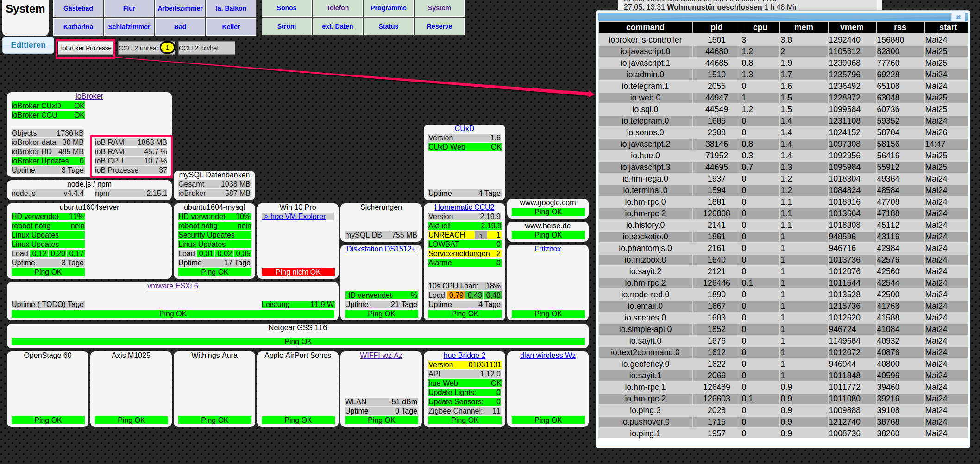
Task: Open the Flur navigation tab
Action: 129,8
